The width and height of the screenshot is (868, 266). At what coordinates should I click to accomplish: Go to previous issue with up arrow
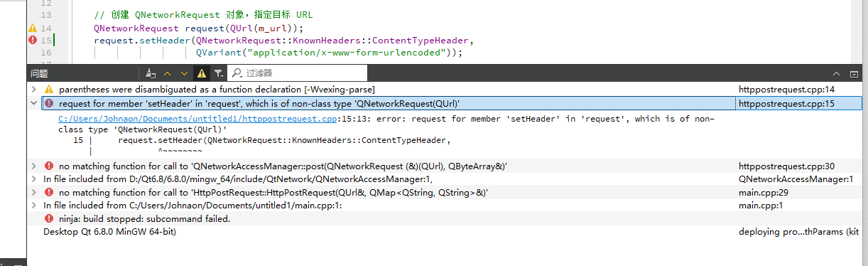pyautogui.click(x=168, y=73)
